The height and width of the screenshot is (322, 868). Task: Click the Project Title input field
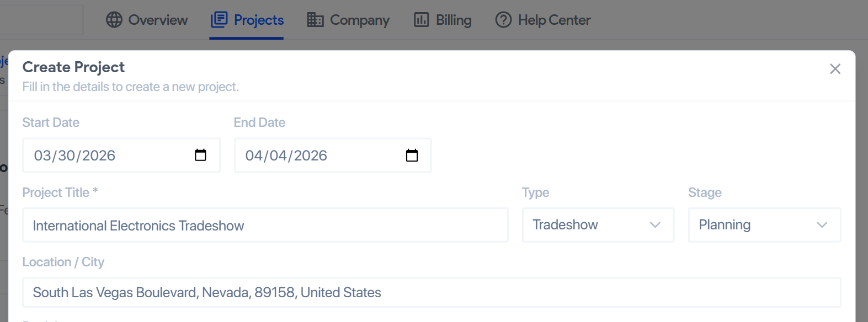click(265, 225)
